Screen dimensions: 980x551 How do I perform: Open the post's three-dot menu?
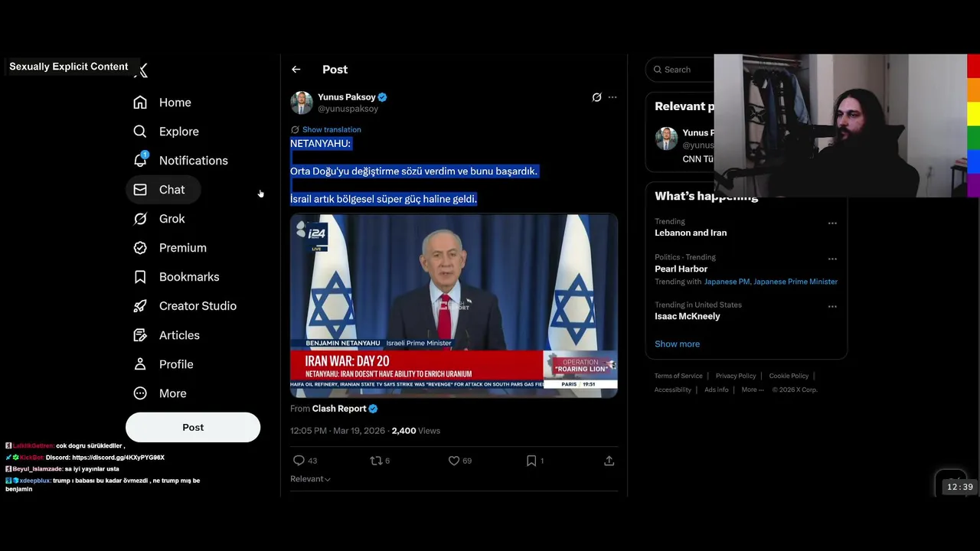click(x=612, y=97)
